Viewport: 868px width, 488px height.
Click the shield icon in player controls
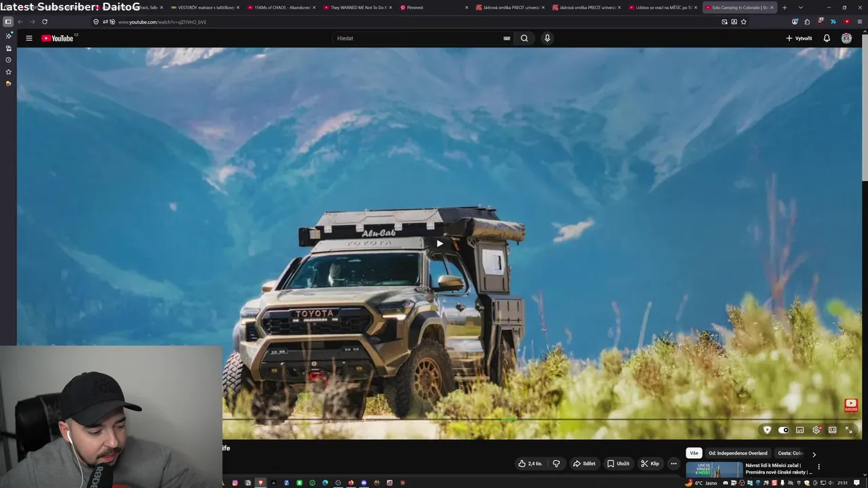click(767, 430)
